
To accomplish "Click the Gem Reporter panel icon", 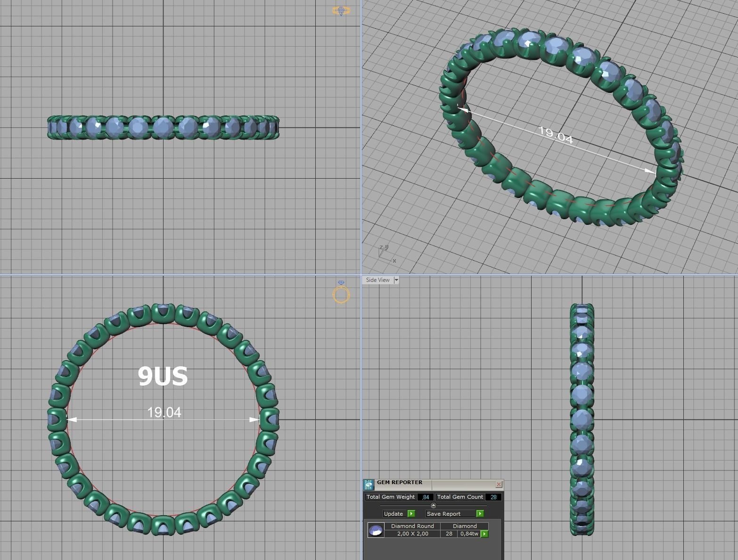I will 369,485.
